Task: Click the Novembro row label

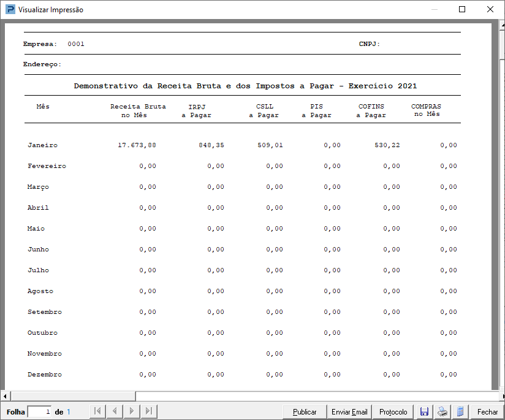Action: pos(45,354)
